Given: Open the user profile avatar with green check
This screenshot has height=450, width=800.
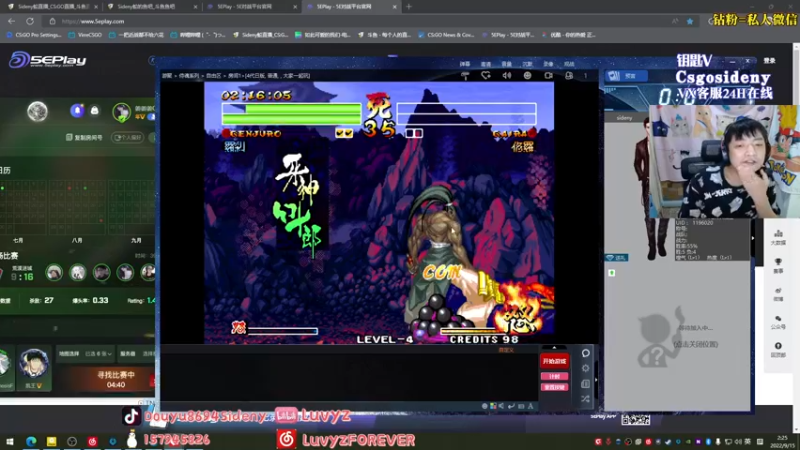Looking at the screenshot, I should [121, 112].
